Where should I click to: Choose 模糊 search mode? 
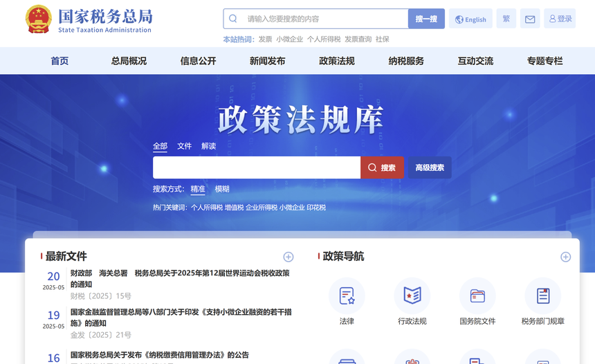point(222,189)
